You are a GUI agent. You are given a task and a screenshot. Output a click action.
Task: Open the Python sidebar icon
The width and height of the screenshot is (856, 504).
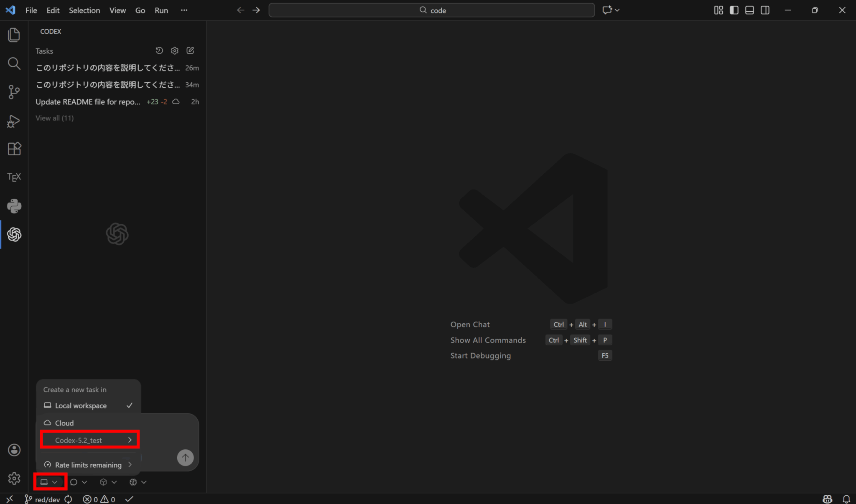[x=14, y=206]
